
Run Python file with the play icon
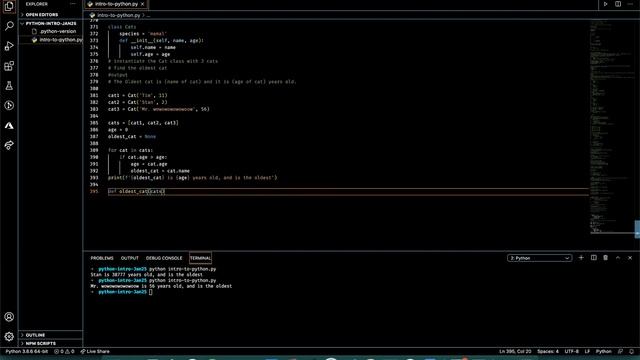tap(605, 4)
